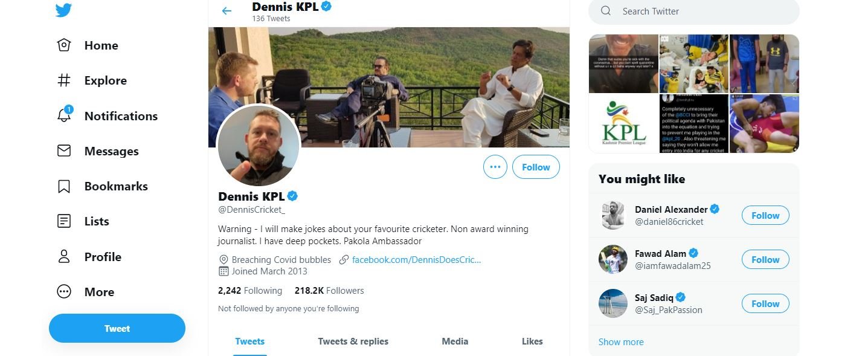
Task: Switch to Tweets & replies tab
Action: (x=353, y=341)
